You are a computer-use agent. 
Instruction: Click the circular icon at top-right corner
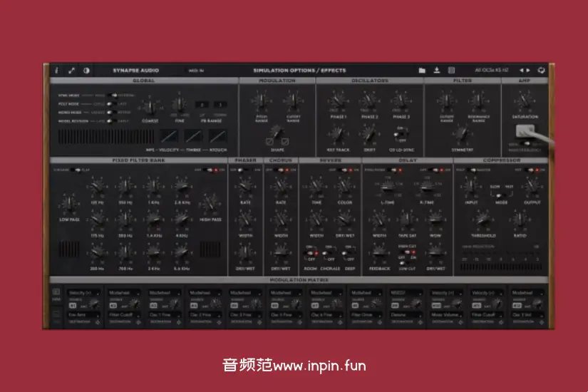coord(541,70)
